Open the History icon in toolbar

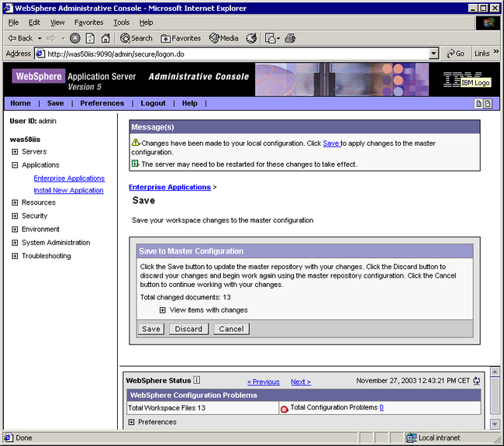[251, 38]
